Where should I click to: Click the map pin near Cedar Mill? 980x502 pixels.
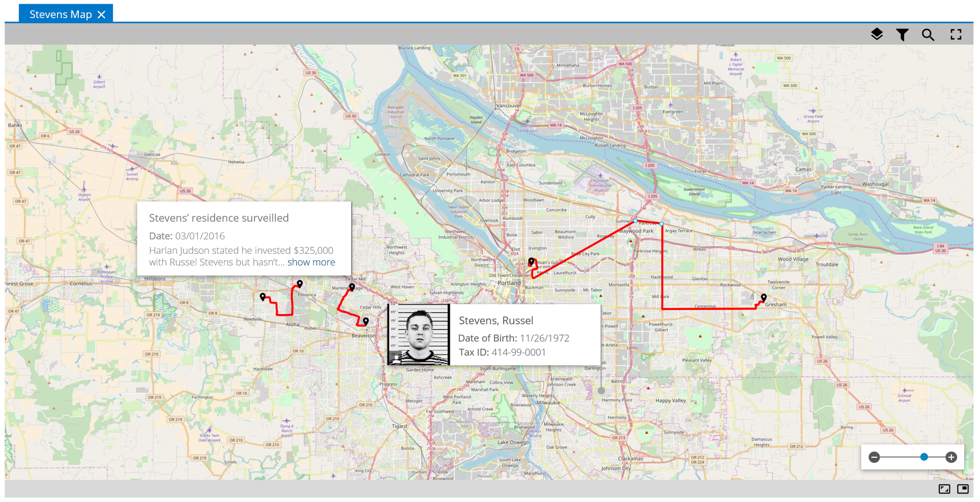pyautogui.click(x=352, y=287)
